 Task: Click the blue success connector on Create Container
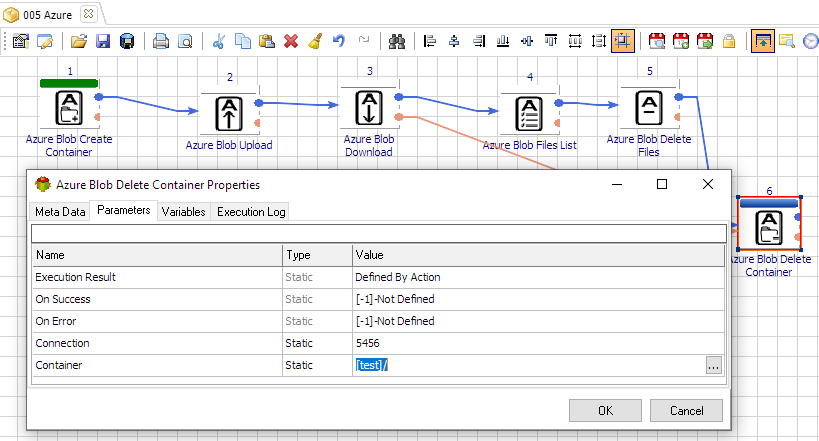click(99, 97)
